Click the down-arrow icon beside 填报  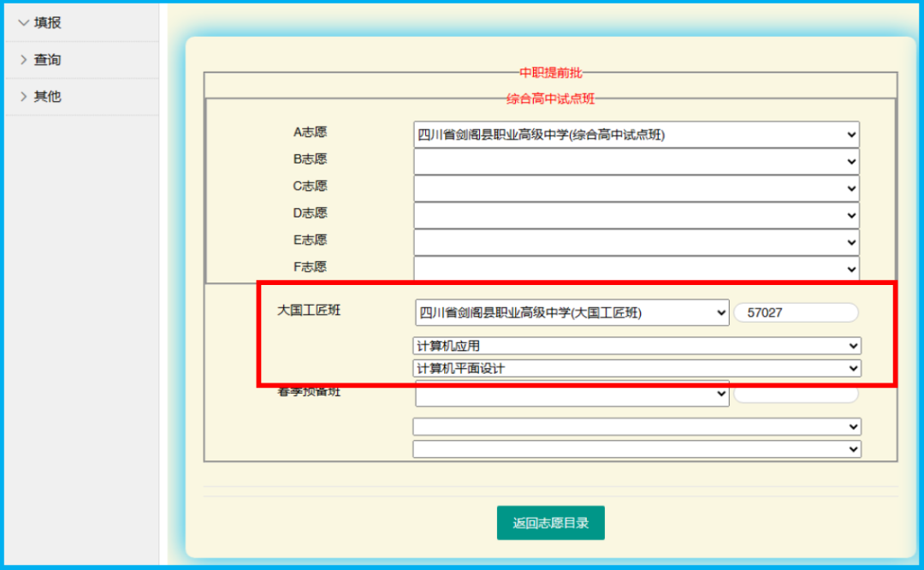pos(23,23)
